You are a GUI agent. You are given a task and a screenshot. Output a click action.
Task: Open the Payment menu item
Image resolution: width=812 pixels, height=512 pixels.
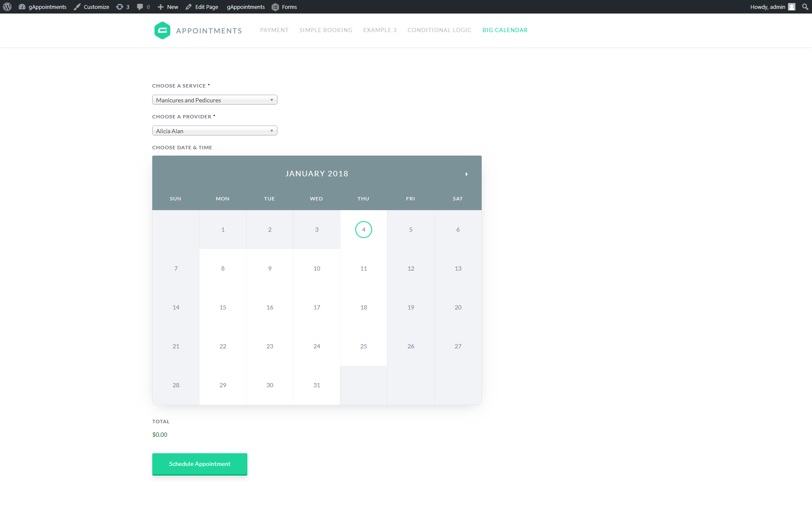(x=274, y=30)
